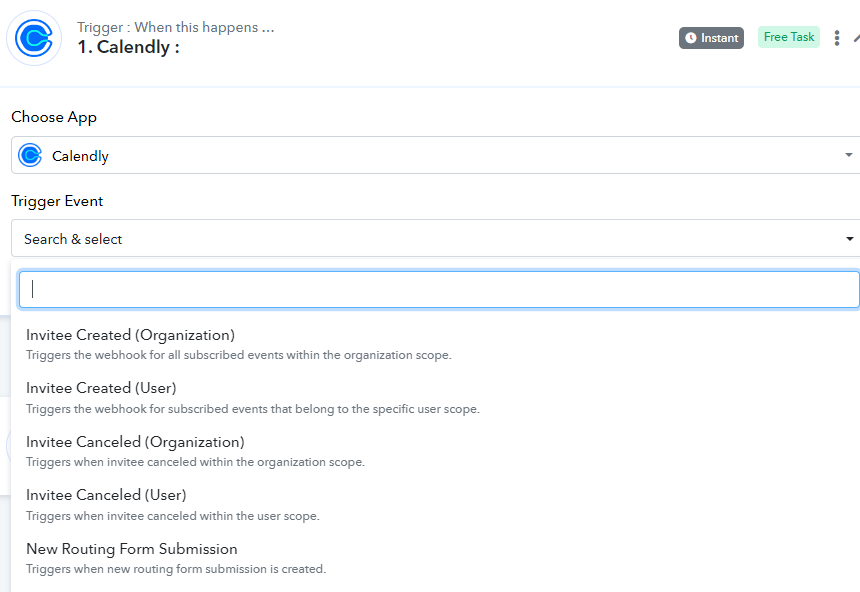Viewport: 860px width, 592px height.
Task: Open the Trigger Event Search & select dropdown
Action: [435, 238]
